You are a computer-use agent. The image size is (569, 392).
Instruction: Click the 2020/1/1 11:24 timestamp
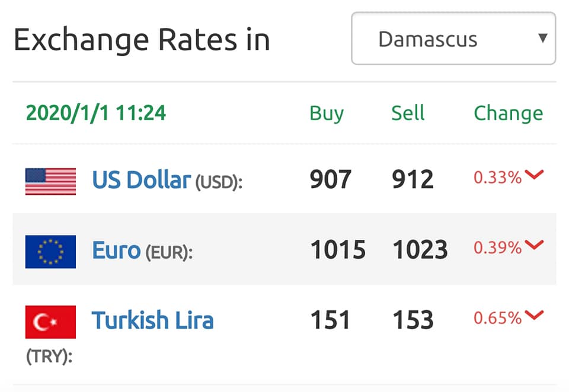pyautogui.click(x=96, y=113)
